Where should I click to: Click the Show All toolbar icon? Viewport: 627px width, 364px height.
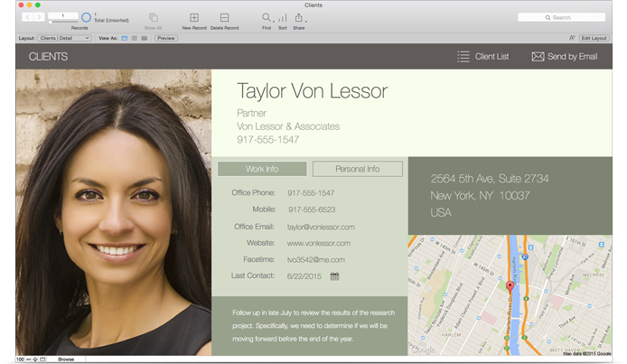click(x=154, y=17)
